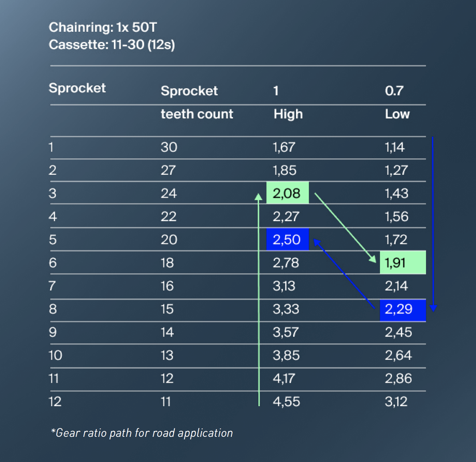
Task: Click the green highlighted 2,08 cell
Action: point(287,193)
